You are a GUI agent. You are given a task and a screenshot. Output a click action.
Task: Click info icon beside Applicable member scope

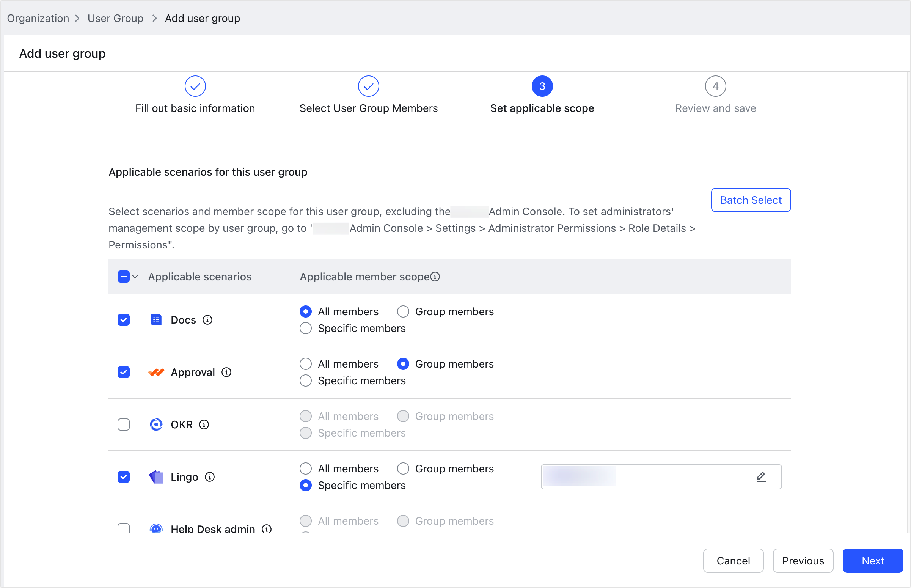(435, 277)
